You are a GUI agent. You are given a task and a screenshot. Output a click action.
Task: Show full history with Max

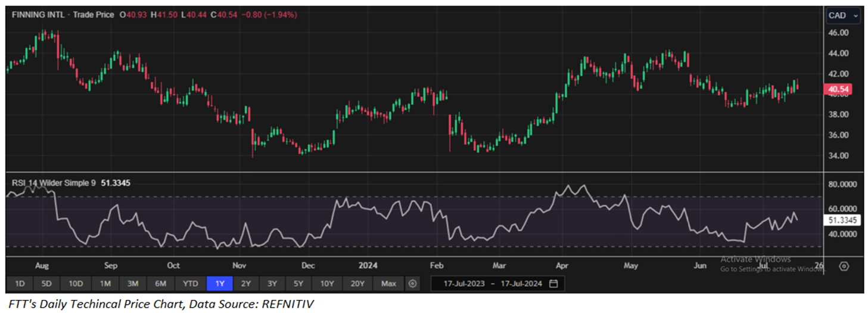[388, 284]
